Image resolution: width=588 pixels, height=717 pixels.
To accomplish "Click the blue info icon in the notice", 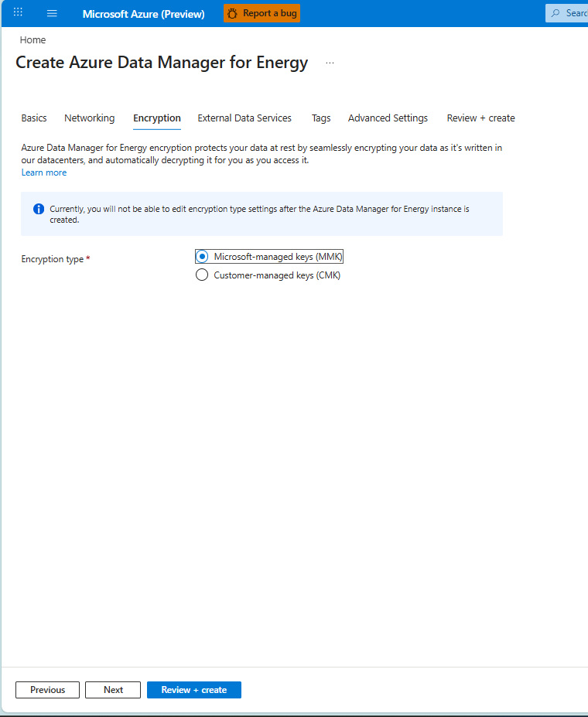I will click(x=39, y=209).
